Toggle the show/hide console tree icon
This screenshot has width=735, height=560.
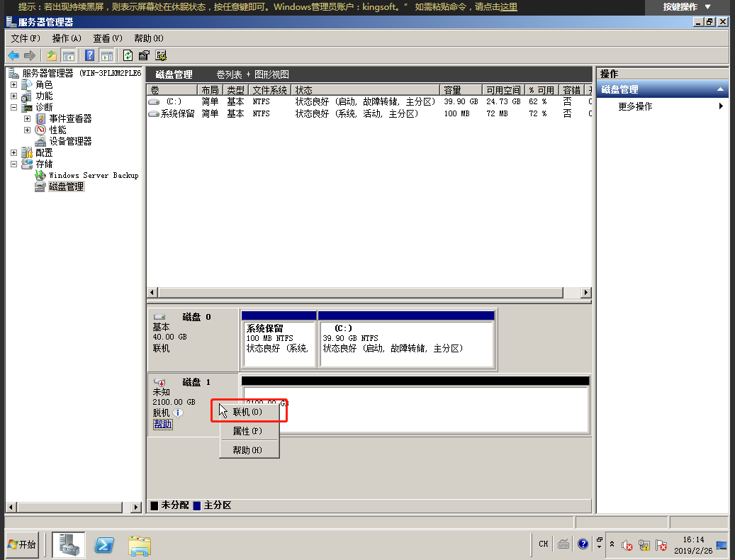click(x=69, y=55)
